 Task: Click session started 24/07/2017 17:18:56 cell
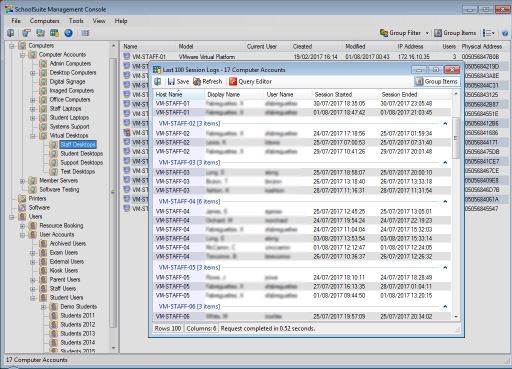coord(339,134)
